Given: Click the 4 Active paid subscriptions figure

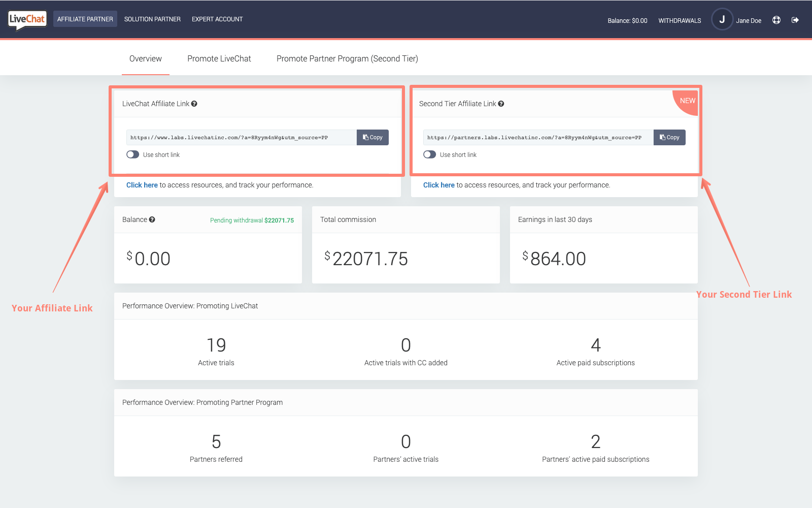Looking at the screenshot, I should (x=596, y=345).
